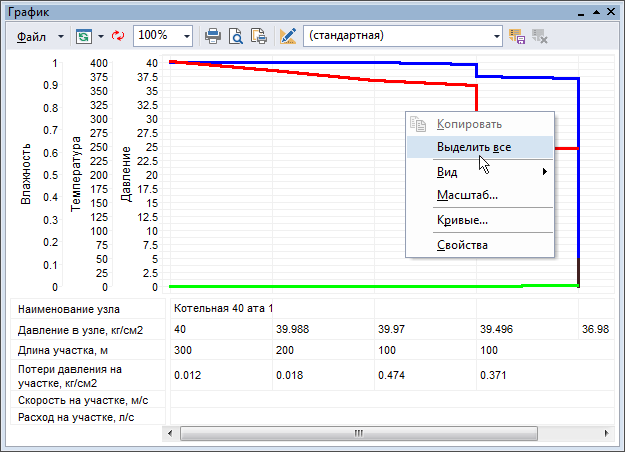This screenshot has width=625, height=452.
Task: Select Выделить все in context menu
Action: click(473, 147)
